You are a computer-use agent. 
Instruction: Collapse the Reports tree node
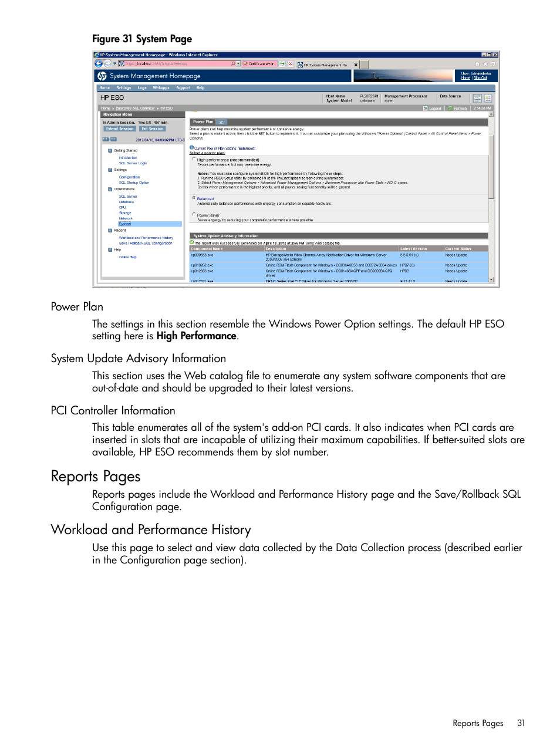(110, 230)
